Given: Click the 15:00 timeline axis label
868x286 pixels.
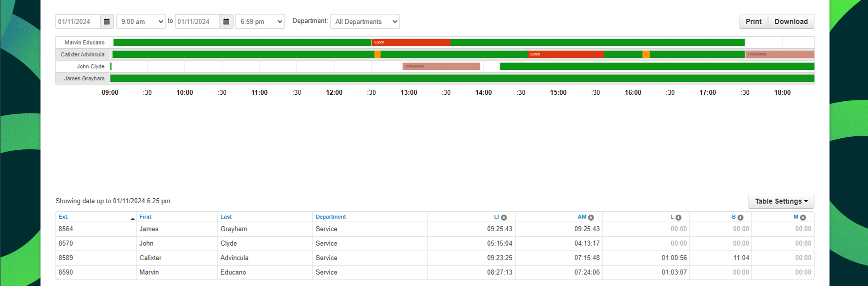Looking at the screenshot, I should point(558,93).
